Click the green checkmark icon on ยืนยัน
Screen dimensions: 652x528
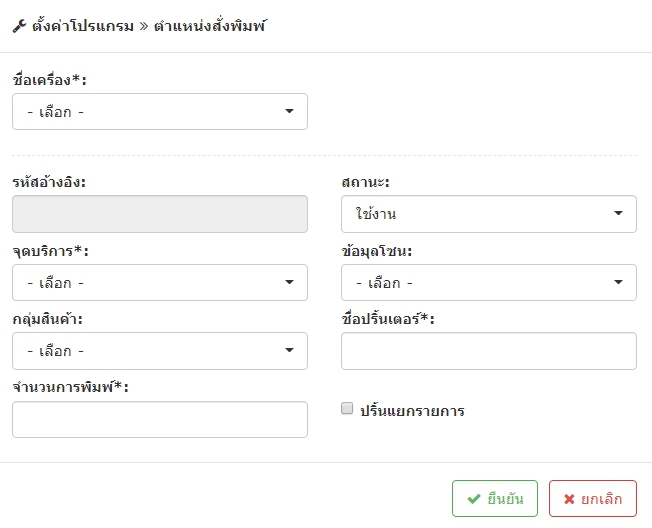point(474,499)
